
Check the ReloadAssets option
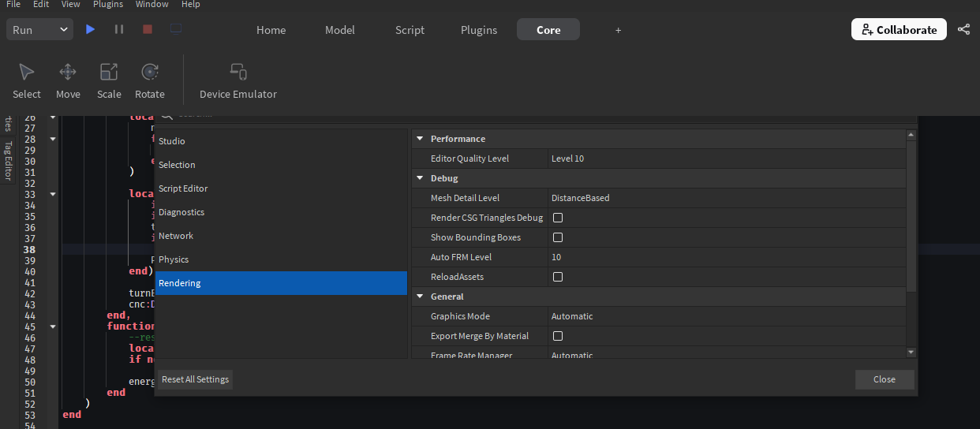(x=558, y=277)
